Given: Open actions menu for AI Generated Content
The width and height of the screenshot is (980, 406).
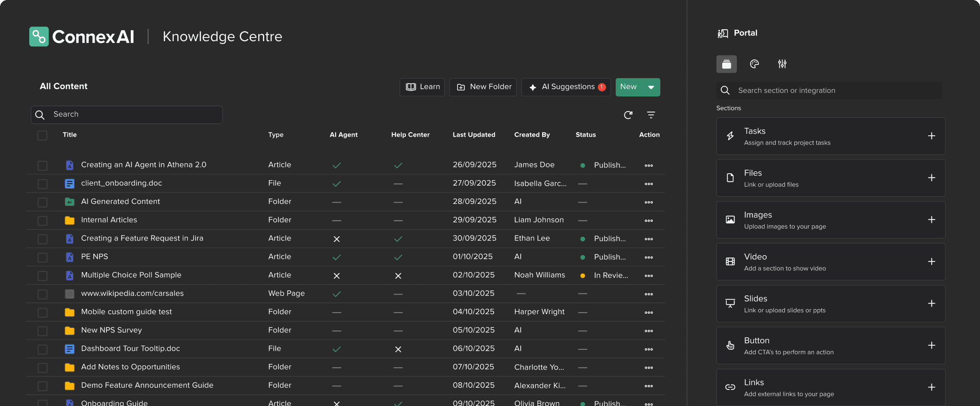Looking at the screenshot, I should coord(649,202).
